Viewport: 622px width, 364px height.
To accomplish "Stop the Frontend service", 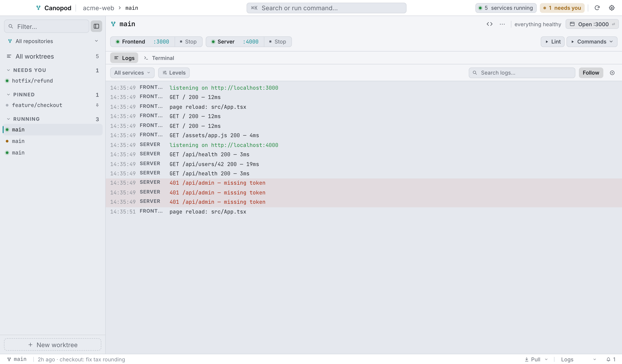I will (x=188, y=42).
